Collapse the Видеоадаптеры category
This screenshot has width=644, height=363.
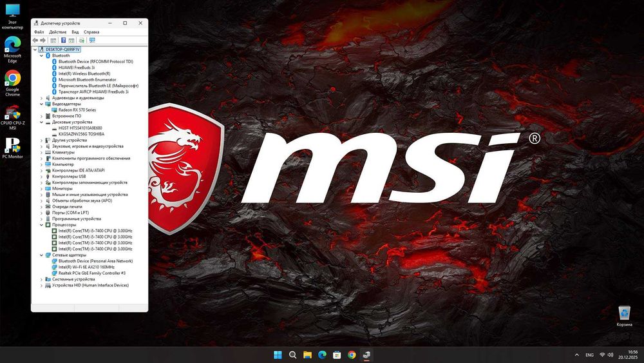point(41,104)
